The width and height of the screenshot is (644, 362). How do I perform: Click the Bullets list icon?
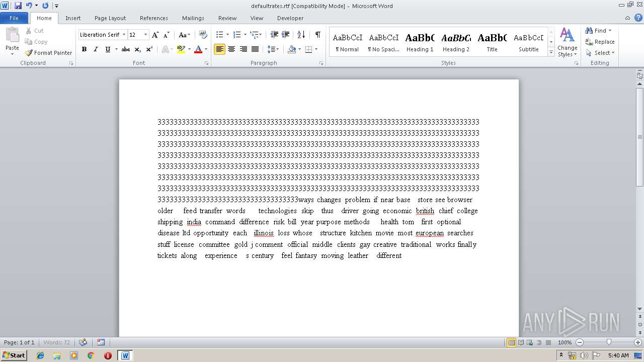pos(219,35)
